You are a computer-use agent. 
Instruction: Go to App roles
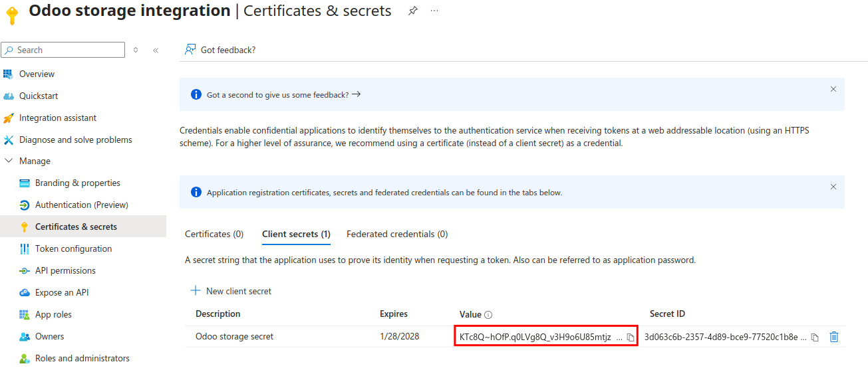53,314
